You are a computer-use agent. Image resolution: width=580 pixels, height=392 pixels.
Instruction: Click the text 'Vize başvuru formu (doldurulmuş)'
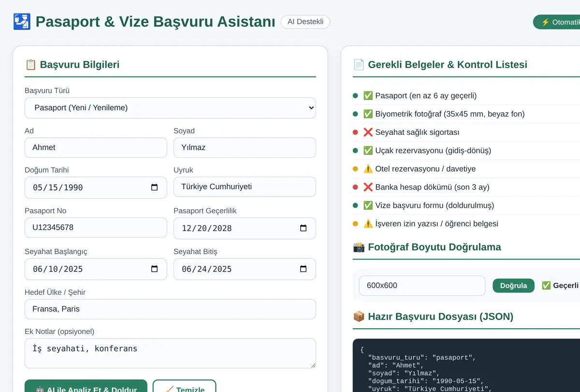pos(435,205)
